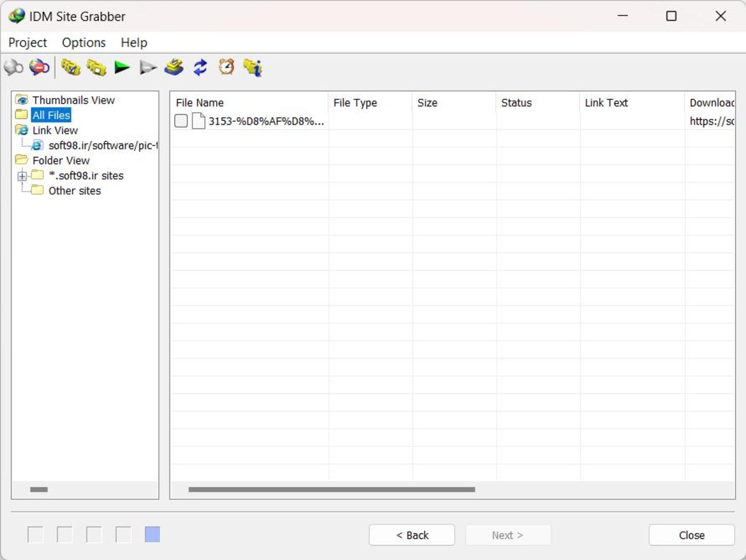
Task: Open the Options menu
Action: tap(84, 42)
